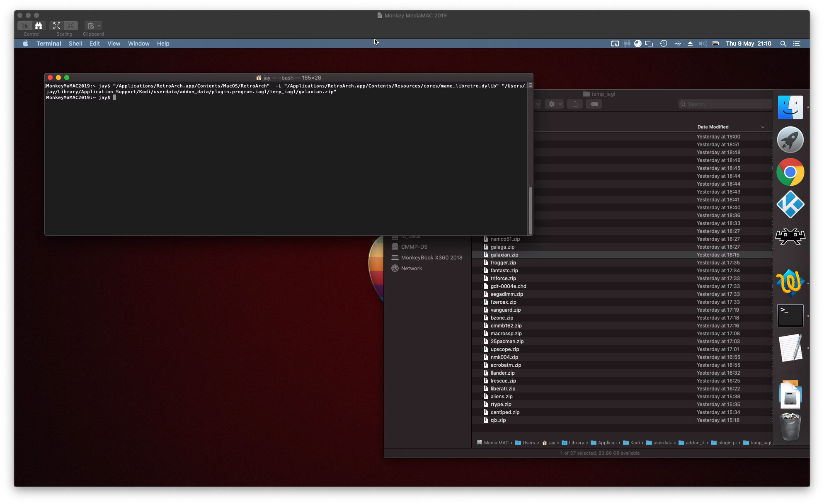This screenshot has width=824, height=504.
Task: Click temp_iagl in the Finder path bar
Action: click(757, 443)
